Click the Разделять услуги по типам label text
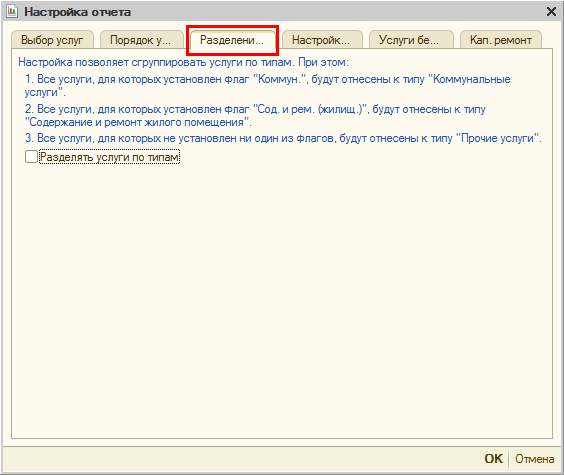Screen dimensions: 564x475 [x=109, y=157]
